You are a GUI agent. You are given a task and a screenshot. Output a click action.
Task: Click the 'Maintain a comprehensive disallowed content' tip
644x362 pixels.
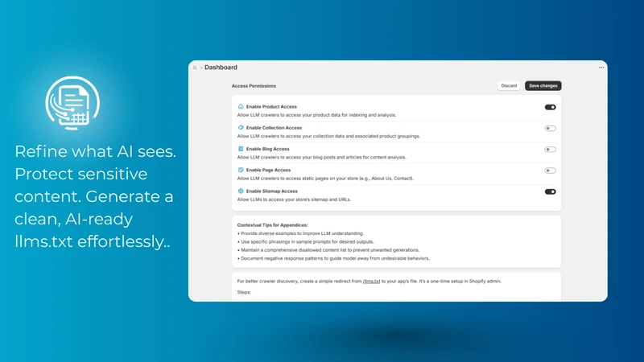[328, 250]
